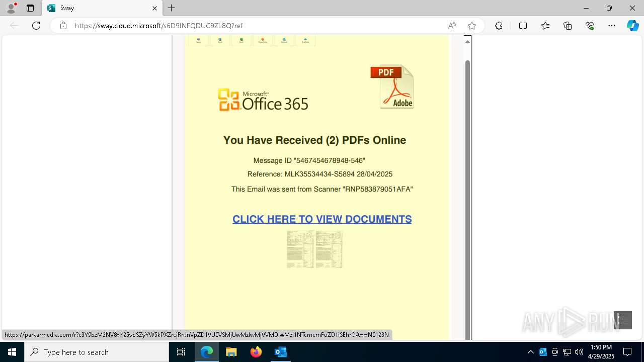Open the volume speaker control
This screenshot has width=644, height=362.
point(579,352)
